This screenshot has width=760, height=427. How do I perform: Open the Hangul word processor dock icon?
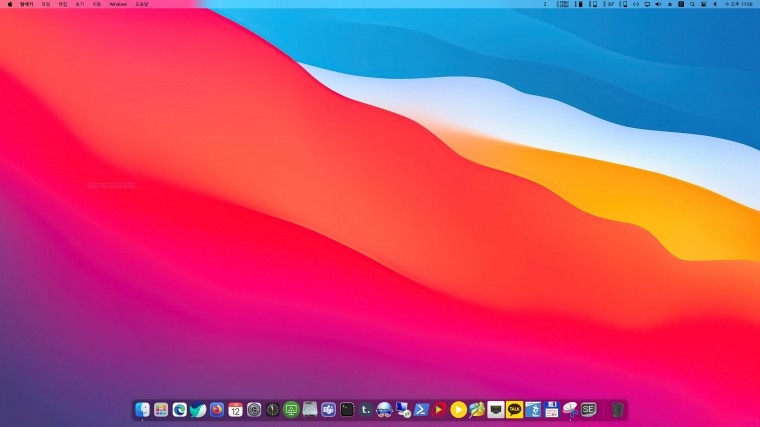(533, 410)
